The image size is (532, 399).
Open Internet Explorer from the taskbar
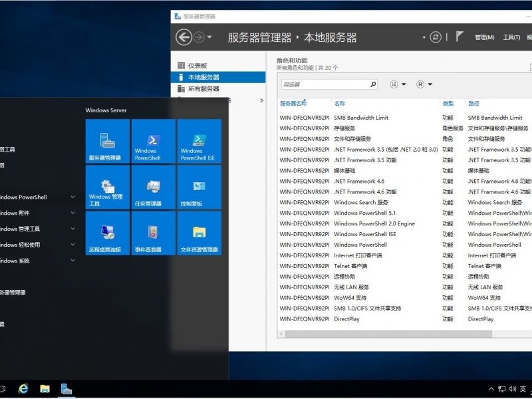point(23,389)
